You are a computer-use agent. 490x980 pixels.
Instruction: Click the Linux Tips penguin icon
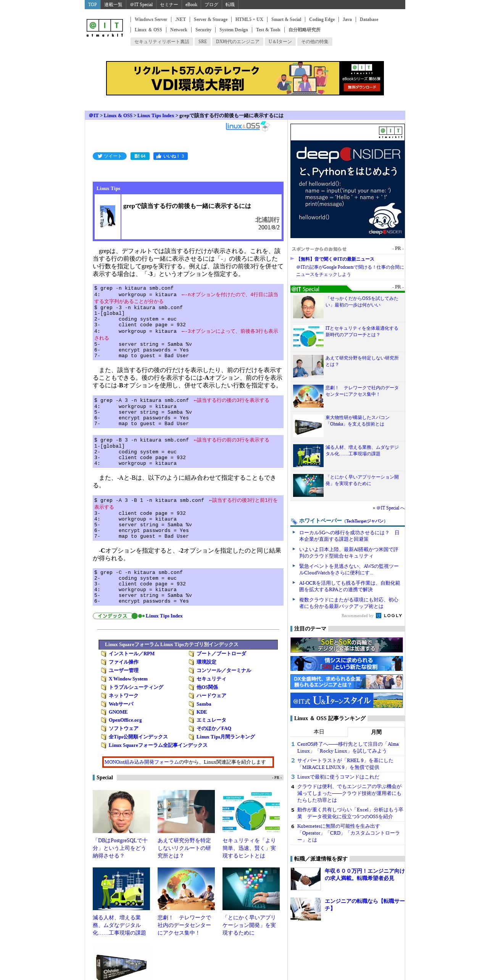click(108, 217)
